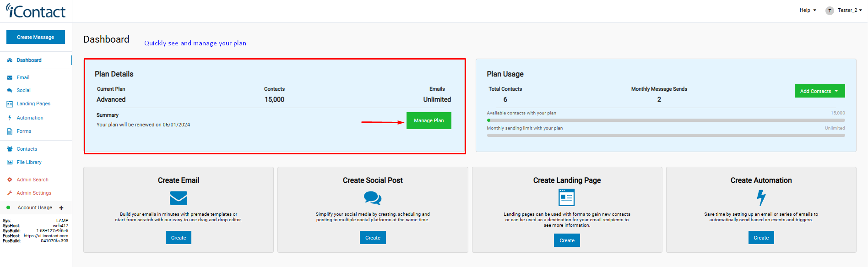Image resolution: width=868 pixels, height=267 pixels.
Task: Click the Landing Pages sidebar icon
Action: click(10, 104)
